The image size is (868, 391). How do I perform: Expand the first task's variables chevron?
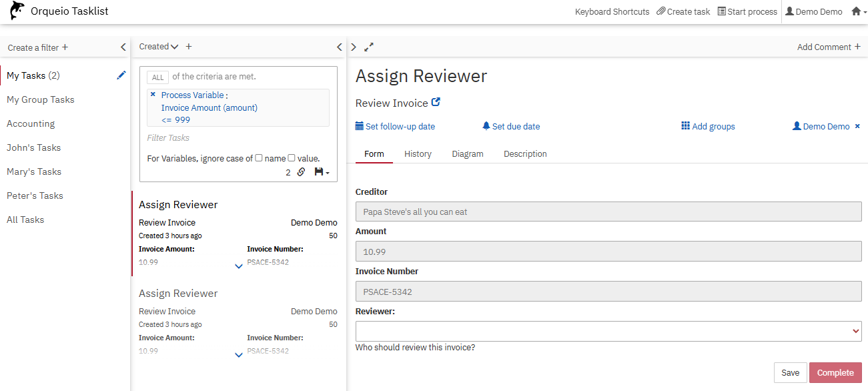(239, 266)
